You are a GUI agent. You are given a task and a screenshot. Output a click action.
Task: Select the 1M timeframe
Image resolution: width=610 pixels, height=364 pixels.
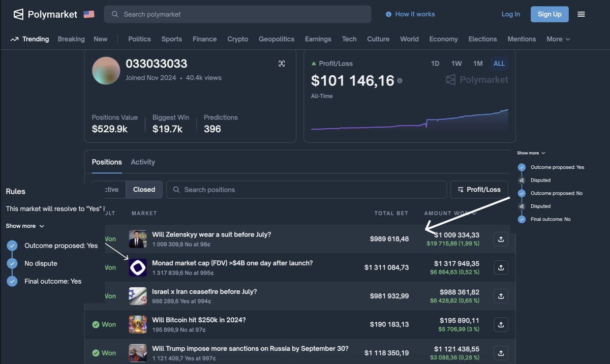(x=478, y=64)
